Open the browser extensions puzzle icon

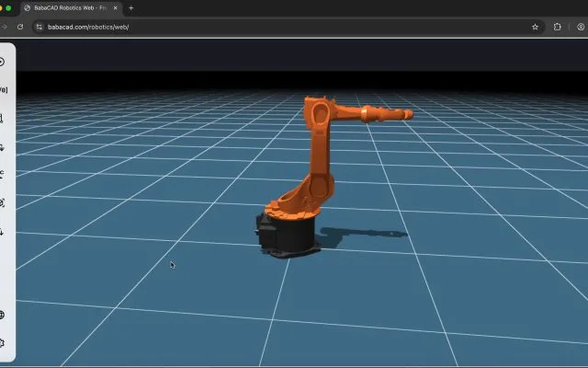click(558, 27)
